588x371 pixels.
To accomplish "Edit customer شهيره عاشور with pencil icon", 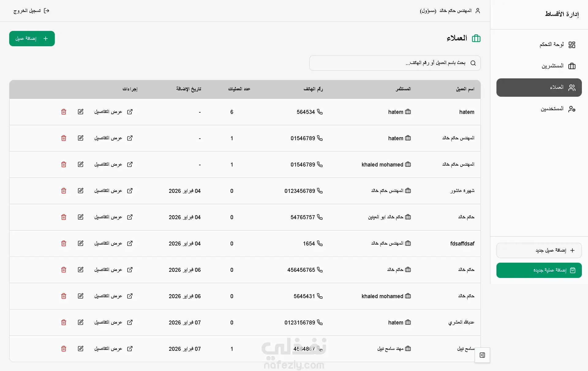I will click(81, 191).
